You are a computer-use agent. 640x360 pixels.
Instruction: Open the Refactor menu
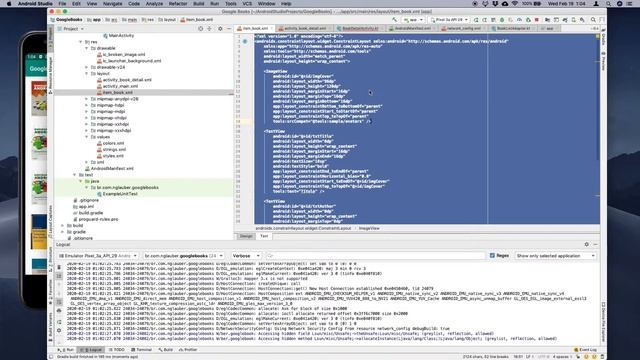pos(178,4)
